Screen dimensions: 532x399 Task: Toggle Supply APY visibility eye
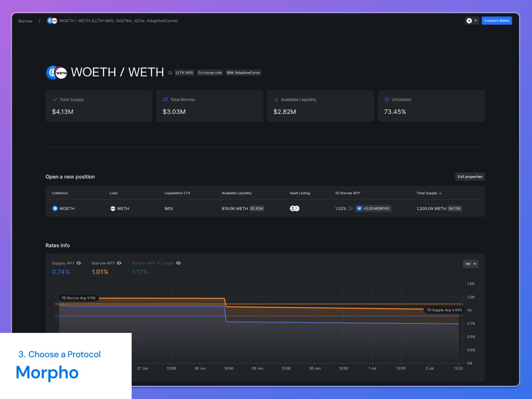click(x=79, y=263)
